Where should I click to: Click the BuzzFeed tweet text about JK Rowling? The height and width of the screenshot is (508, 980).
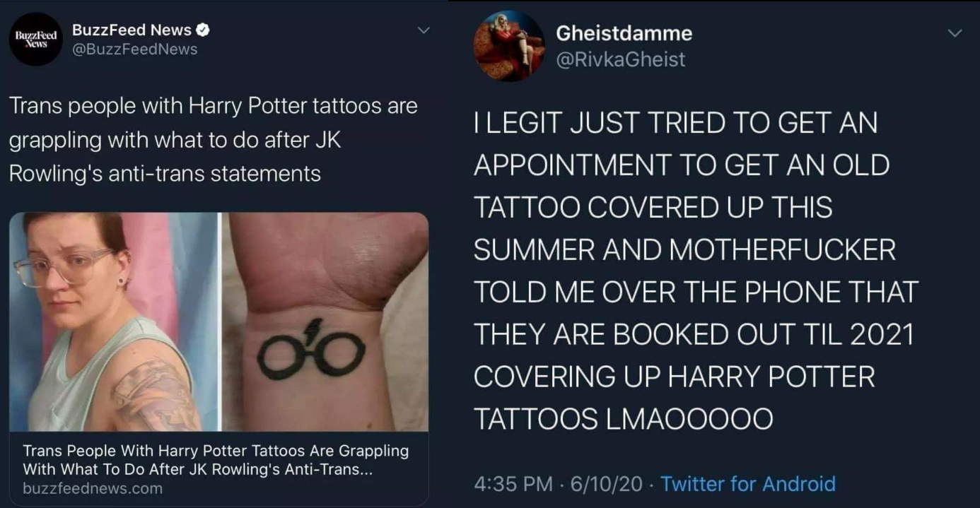click(x=213, y=140)
